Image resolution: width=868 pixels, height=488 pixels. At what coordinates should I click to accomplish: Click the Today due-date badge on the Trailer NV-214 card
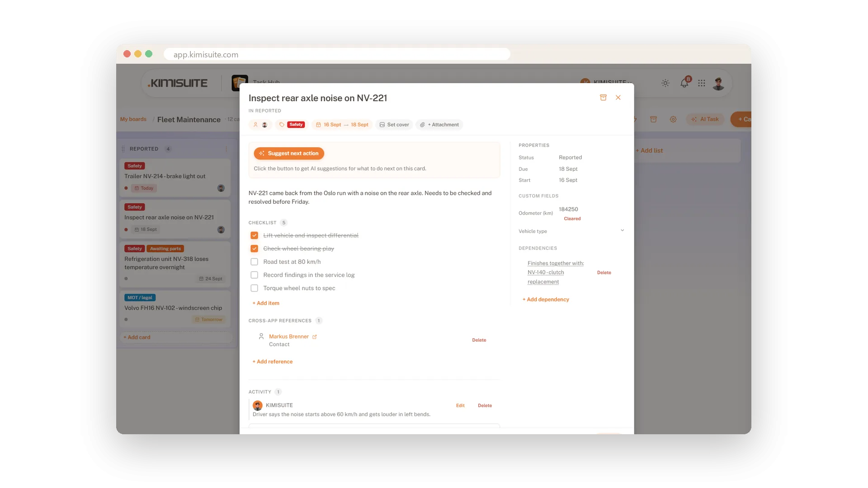tap(144, 188)
